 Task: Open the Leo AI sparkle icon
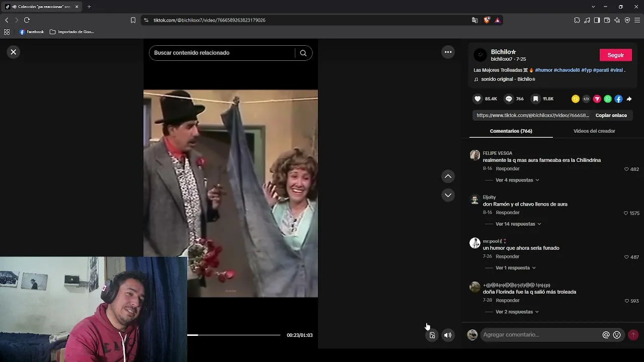pyautogui.click(x=617, y=20)
